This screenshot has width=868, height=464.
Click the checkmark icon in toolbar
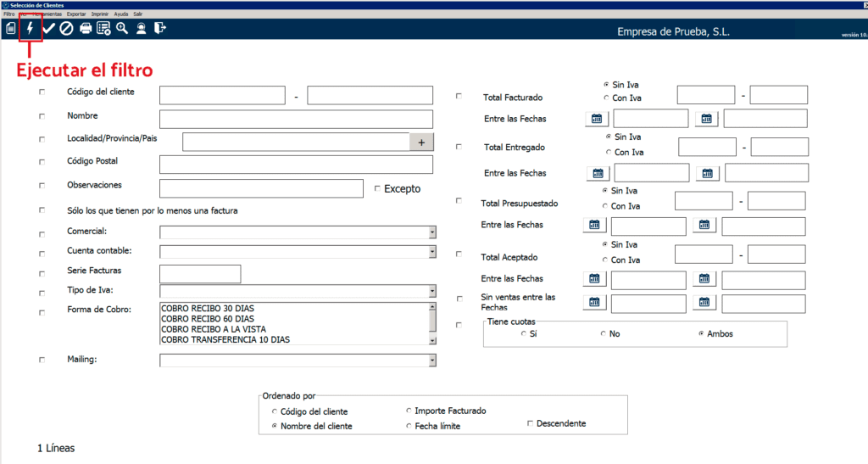coord(48,28)
